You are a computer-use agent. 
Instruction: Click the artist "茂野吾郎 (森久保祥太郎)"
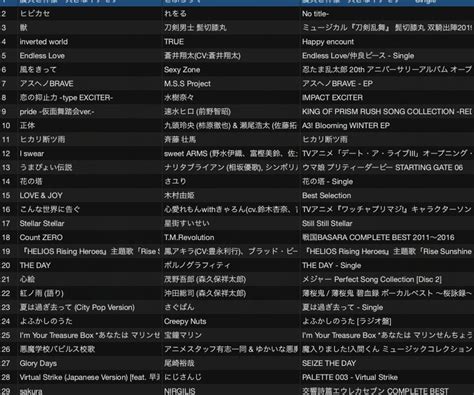click(x=205, y=279)
